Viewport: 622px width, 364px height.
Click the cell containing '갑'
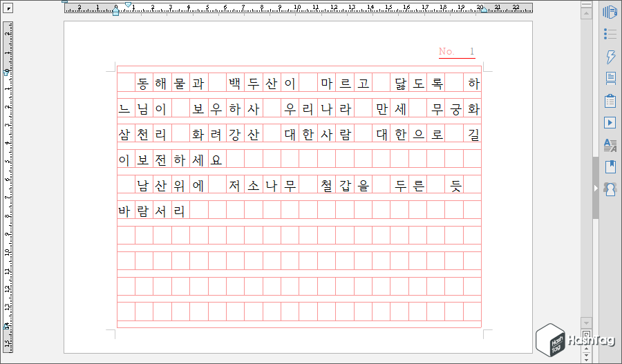(x=345, y=184)
